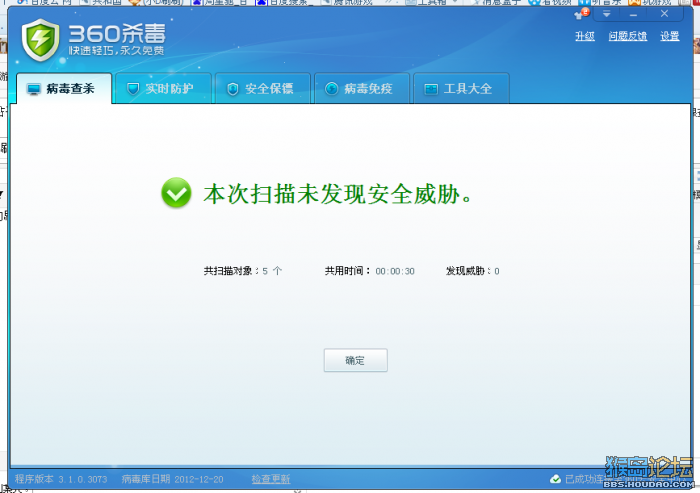Switch to the 实时防护 tab
The image size is (700, 493).
163,89
